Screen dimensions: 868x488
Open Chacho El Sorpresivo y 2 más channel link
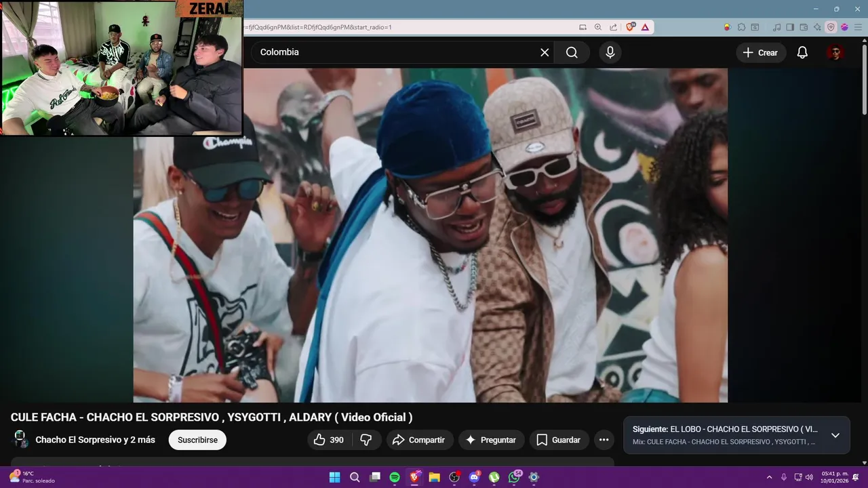pyautogui.click(x=95, y=440)
